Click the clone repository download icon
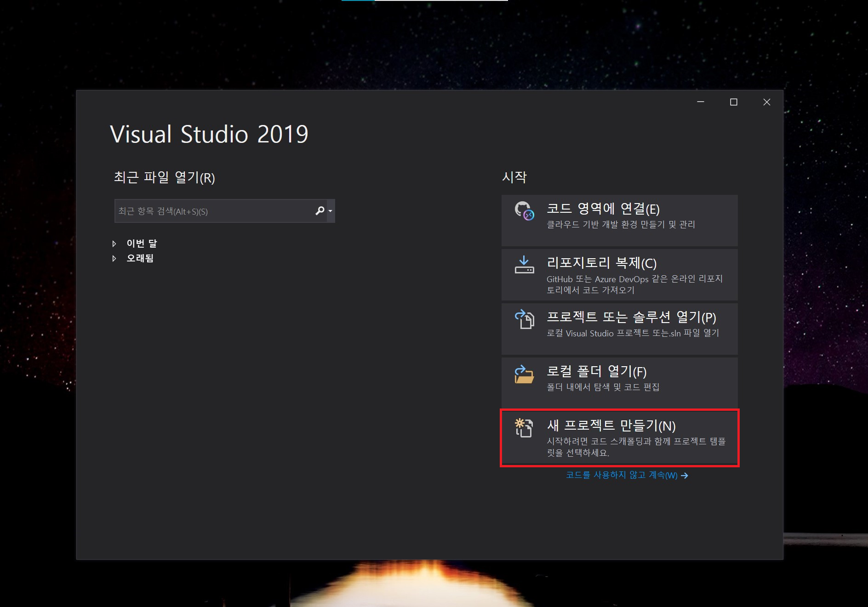 point(524,265)
